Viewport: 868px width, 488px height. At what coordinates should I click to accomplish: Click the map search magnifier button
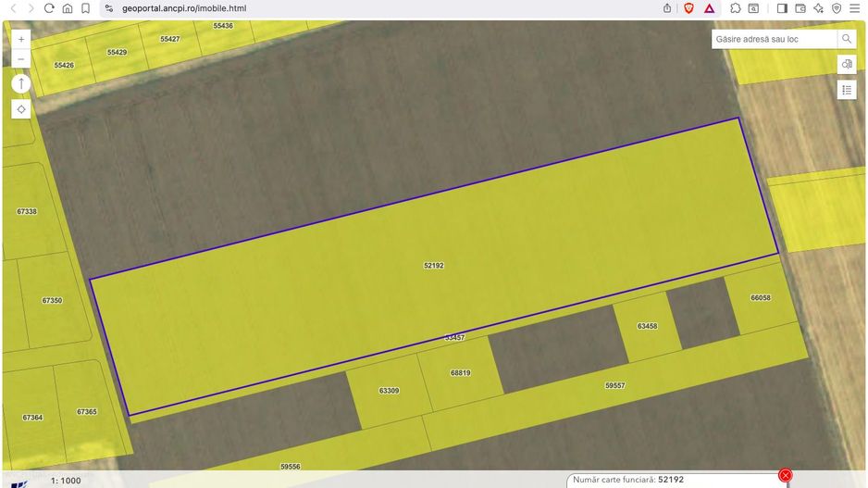point(847,39)
